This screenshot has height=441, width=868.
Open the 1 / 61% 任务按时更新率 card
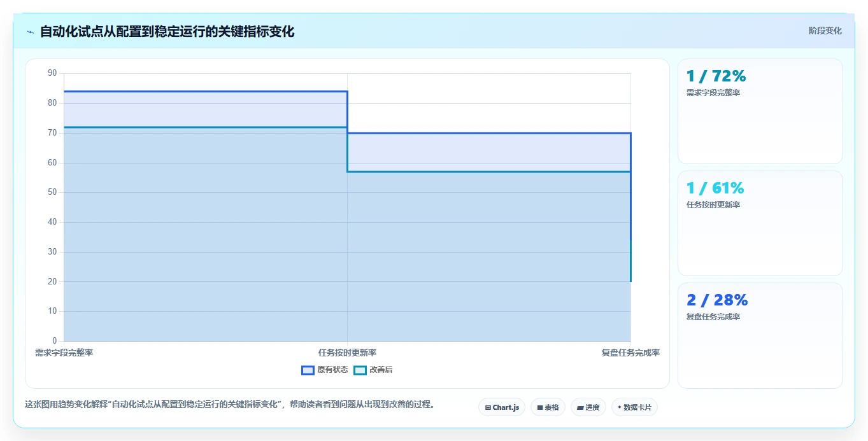pos(760,223)
